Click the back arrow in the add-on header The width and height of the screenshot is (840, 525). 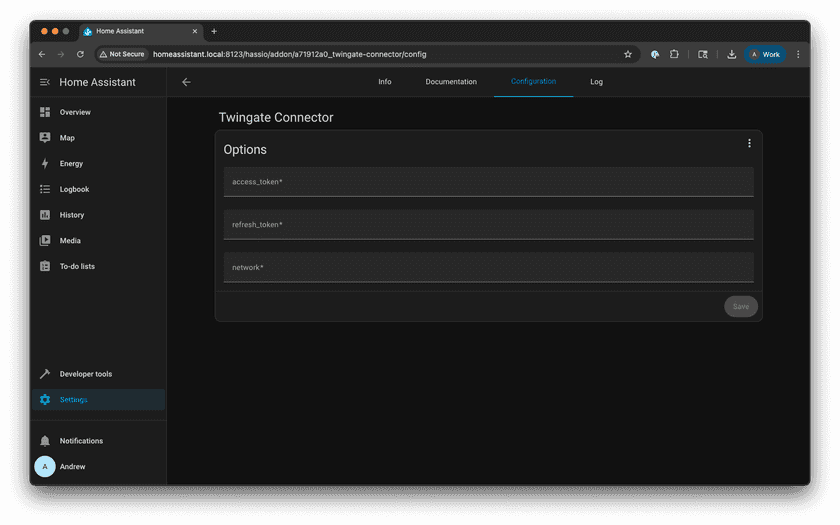pyautogui.click(x=186, y=82)
